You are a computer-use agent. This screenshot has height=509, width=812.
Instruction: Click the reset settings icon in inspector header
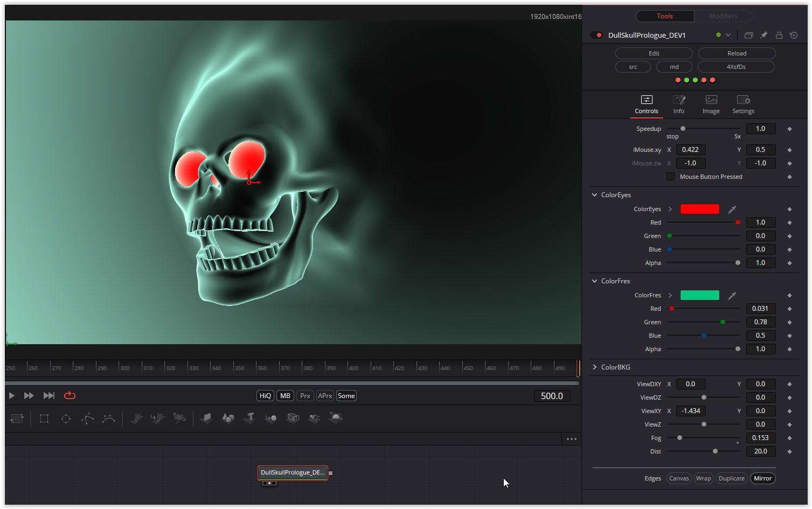tap(794, 36)
